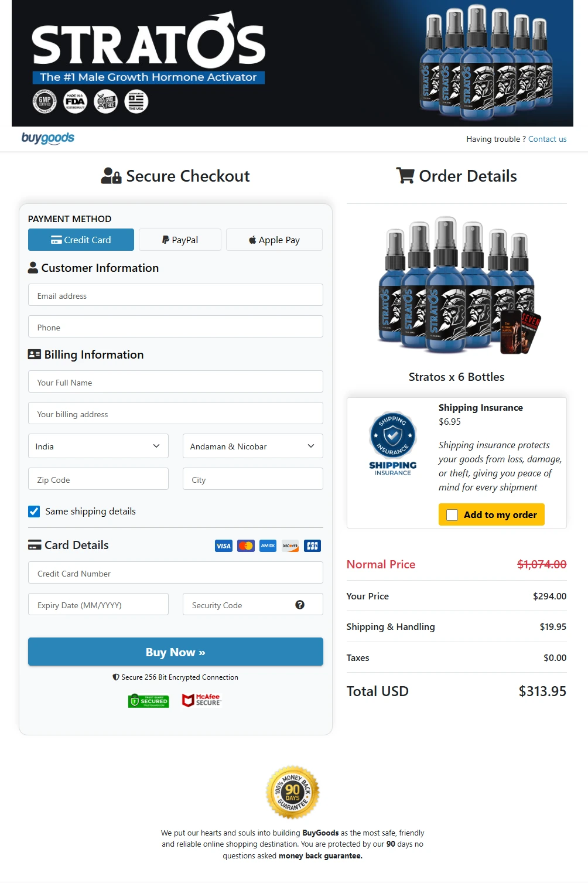The height and width of the screenshot is (883, 588).
Task: Click the JCB card icon
Action: coord(313,546)
